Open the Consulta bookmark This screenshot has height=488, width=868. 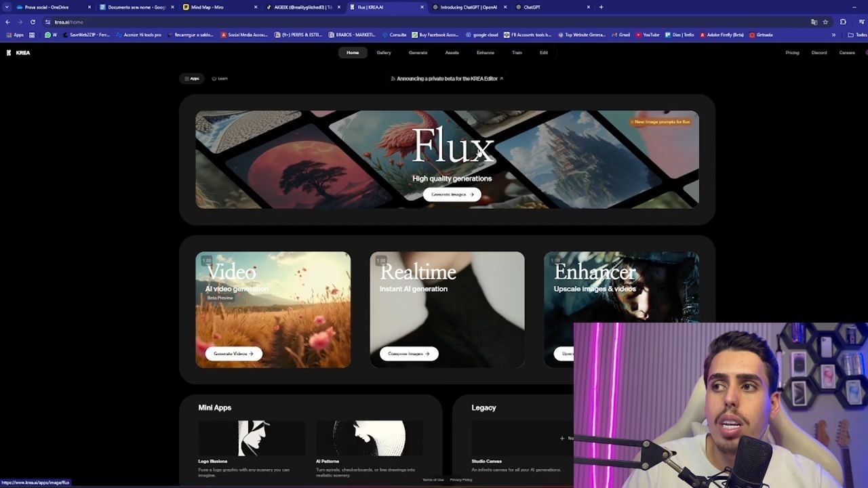click(x=395, y=35)
